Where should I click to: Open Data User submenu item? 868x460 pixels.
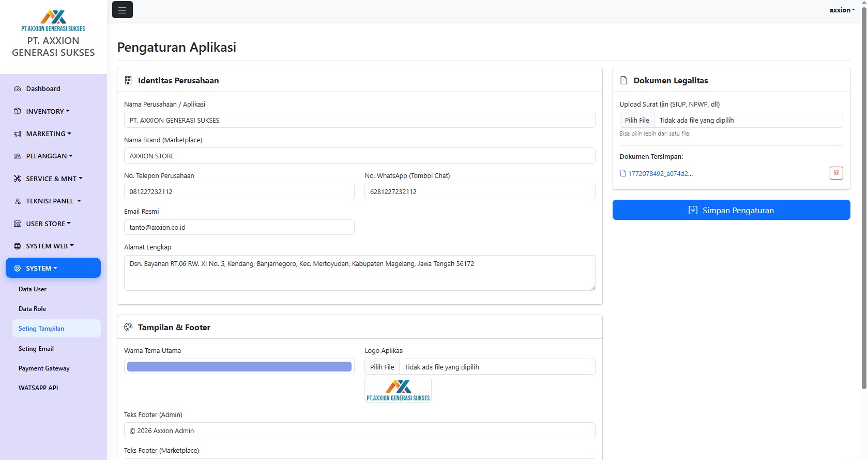coord(56,289)
